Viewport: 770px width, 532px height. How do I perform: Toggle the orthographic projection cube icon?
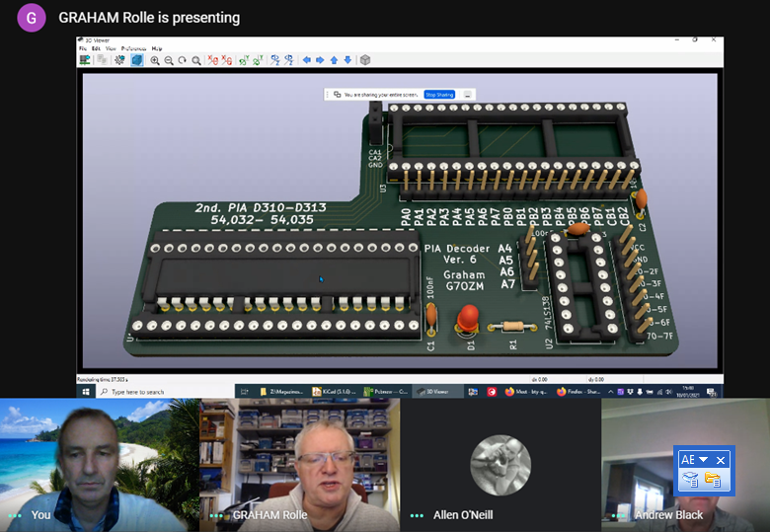pyautogui.click(x=365, y=60)
